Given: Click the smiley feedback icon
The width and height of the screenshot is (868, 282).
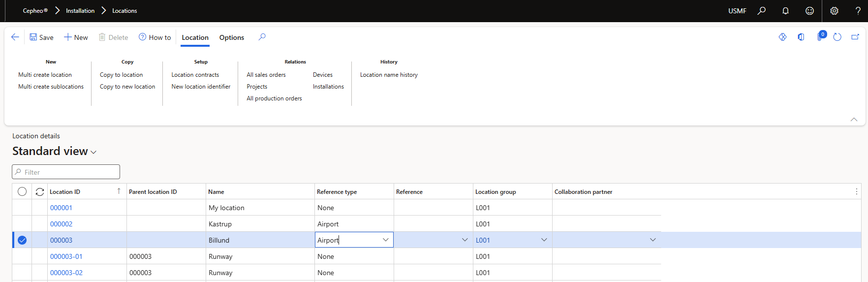Looking at the screenshot, I should point(809,11).
